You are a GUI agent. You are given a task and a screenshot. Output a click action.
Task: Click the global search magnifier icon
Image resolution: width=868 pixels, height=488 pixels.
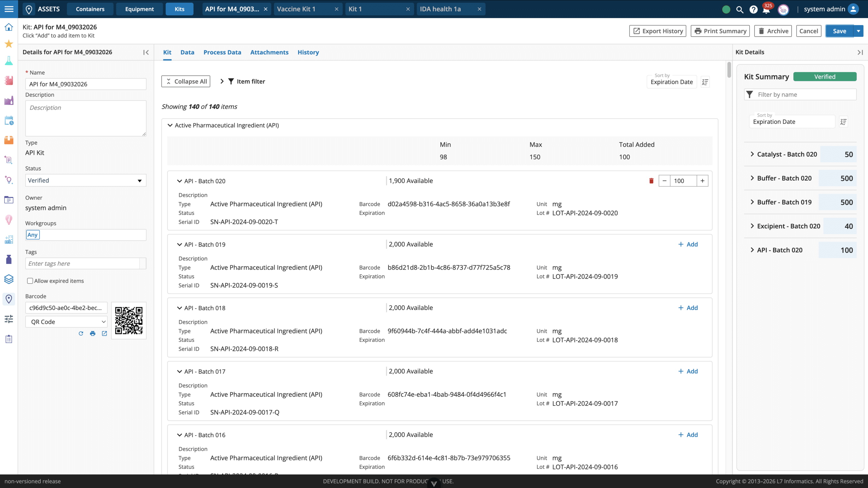740,9
